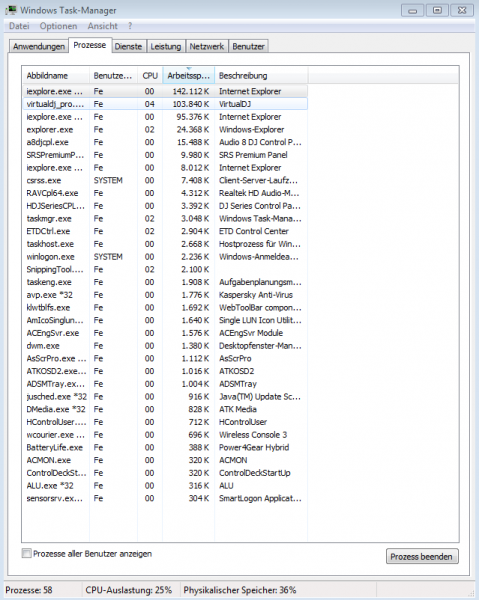Image resolution: width=479 pixels, height=600 pixels.
Task: Switch to the Netzwerk tab
Action: tap(207, 46)
